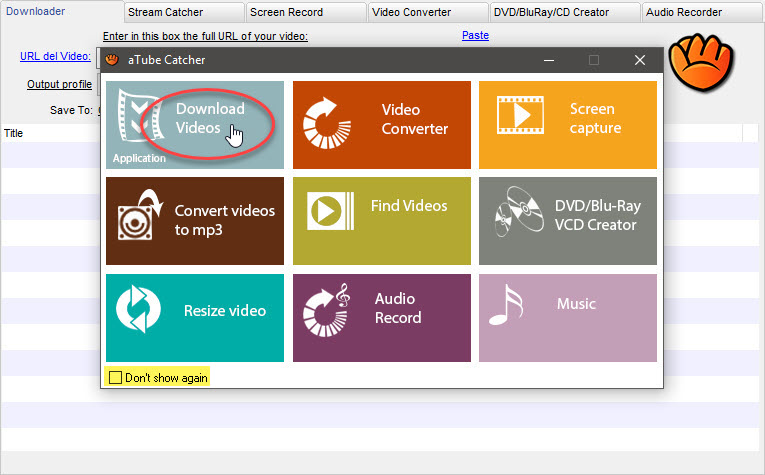765x475 pixels.
Task: Open the Resize video tile
Action: pos(195,318)
